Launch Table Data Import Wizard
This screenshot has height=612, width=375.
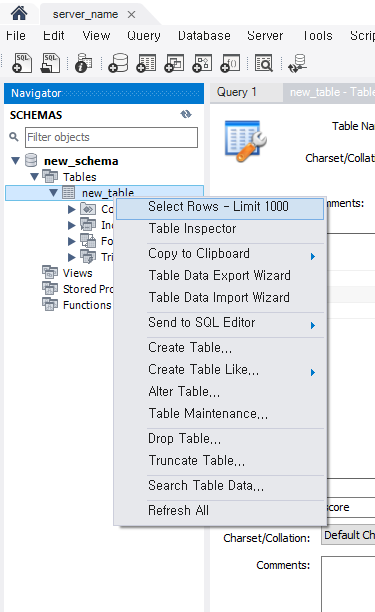(x=220, y=297)
